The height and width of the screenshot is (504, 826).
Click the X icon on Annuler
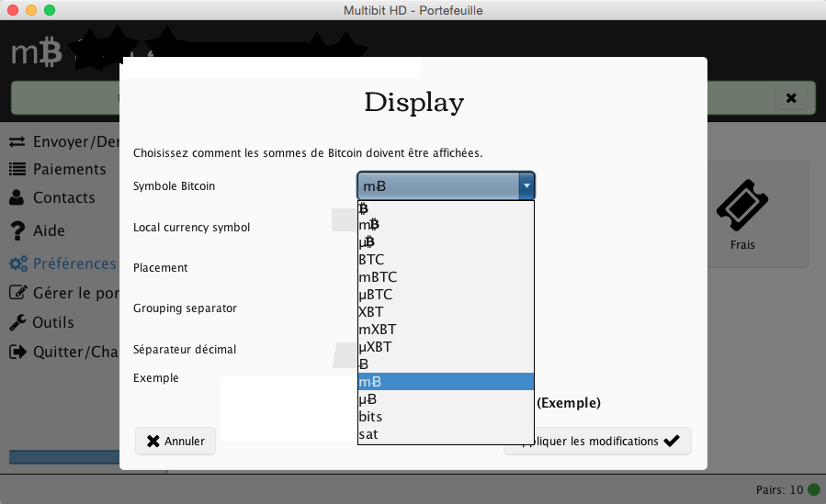[153, 441]
